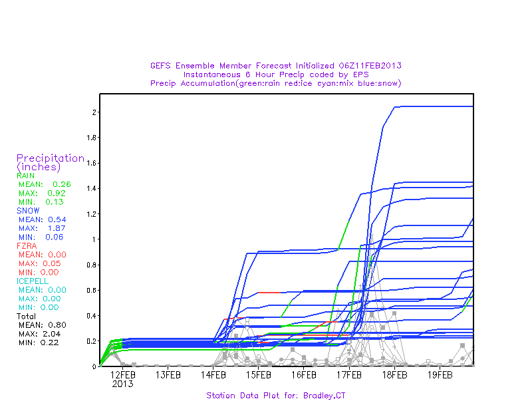Select the cyan ICEPELL legend heading
This screenshot has width=532, height=411.
pyautogui.click(x=33, y=281)
